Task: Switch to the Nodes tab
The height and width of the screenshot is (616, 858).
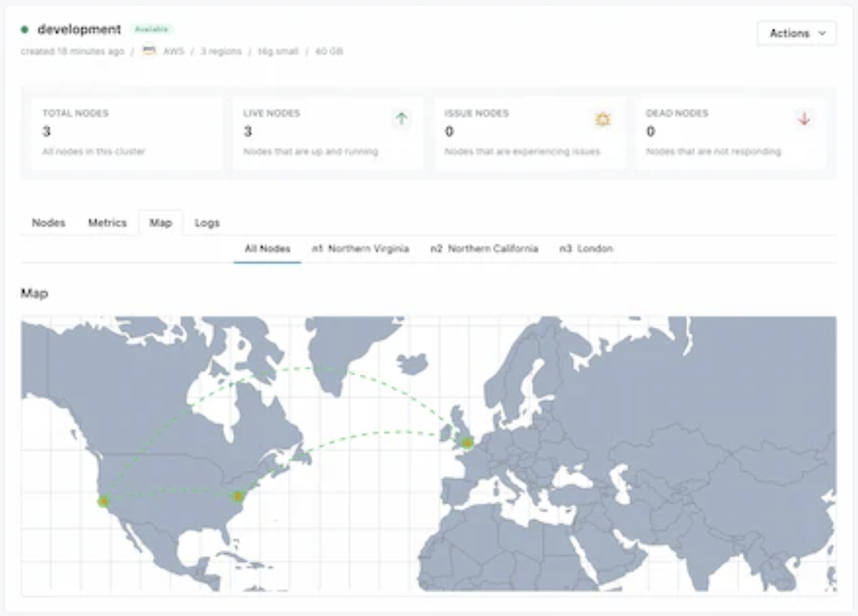Action: coord(49,223)
